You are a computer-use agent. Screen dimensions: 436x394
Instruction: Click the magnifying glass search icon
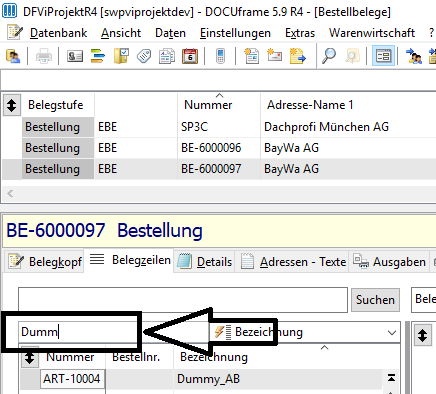(329, 56)
